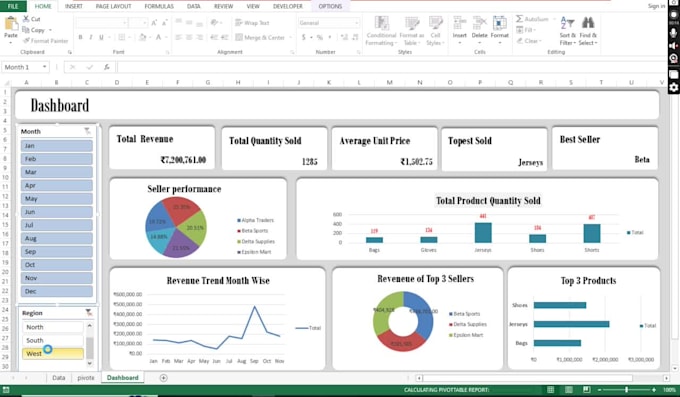The width and height of the screenshot is (680, 397).
Task: Toggle Underline formatting
Action: coord(101,37)
